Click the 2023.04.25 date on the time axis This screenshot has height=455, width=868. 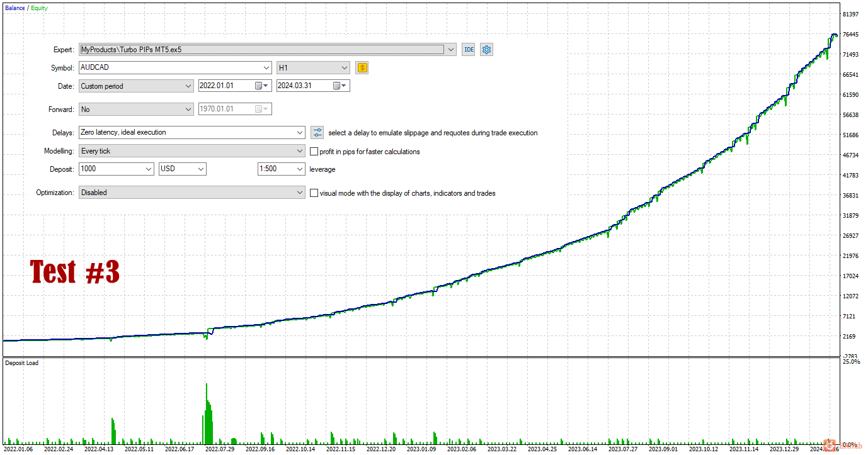(x=542, y=449)
